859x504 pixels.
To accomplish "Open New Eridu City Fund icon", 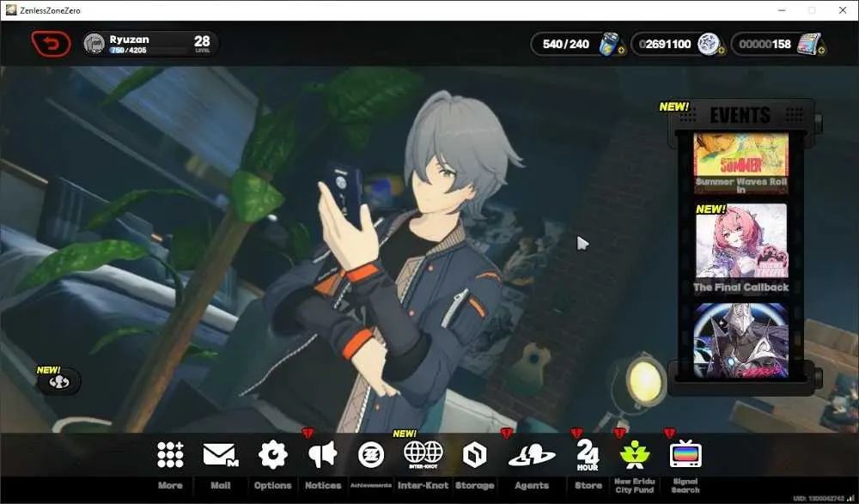I will (x=635, y=455).
